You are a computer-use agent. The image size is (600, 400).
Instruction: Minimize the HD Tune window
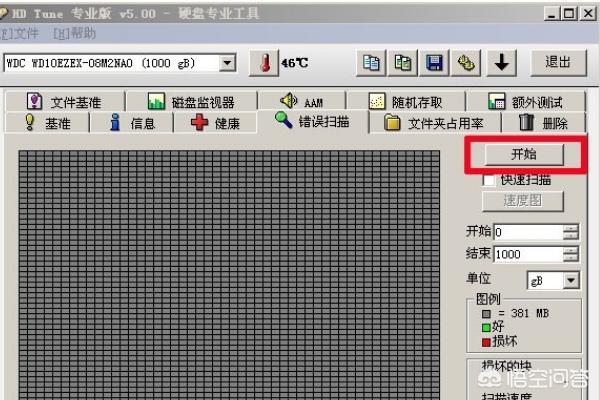click(551, 14)
